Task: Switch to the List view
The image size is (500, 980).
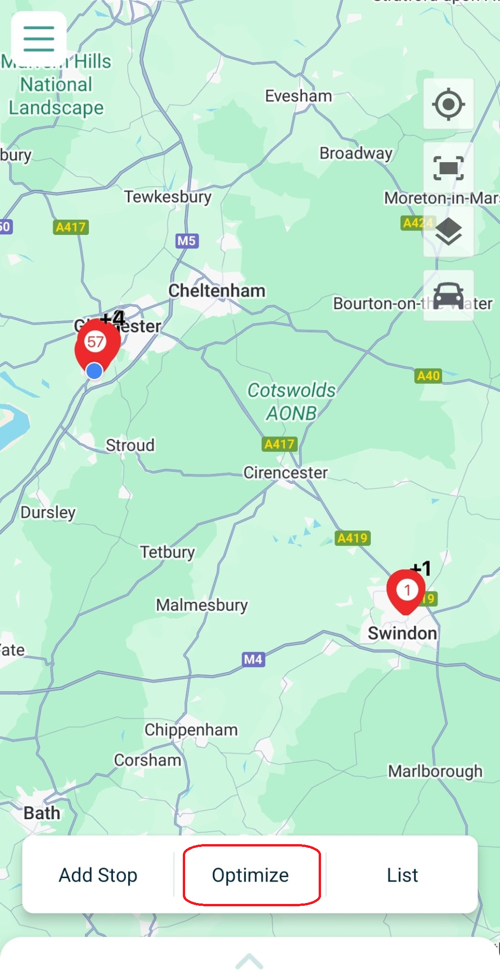Action: point(402,875)
